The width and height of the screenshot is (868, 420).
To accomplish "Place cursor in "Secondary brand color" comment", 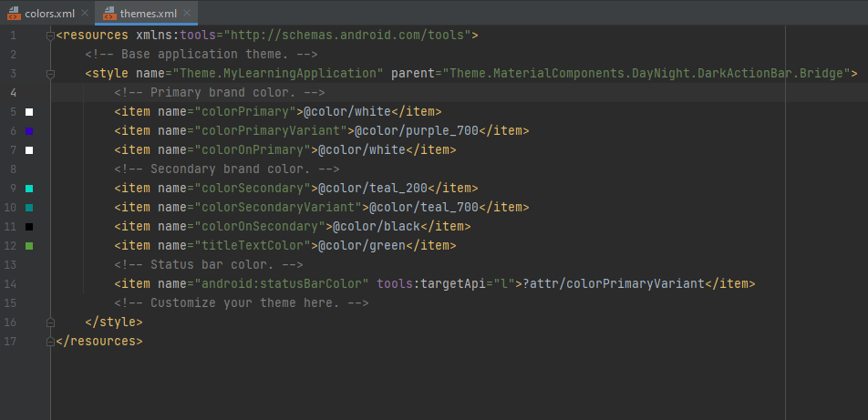I will pyautogui.click(x=227, y=169).
